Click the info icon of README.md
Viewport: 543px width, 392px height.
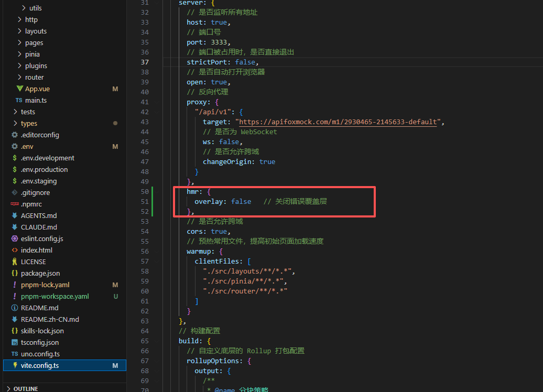[x=15, y=308]
